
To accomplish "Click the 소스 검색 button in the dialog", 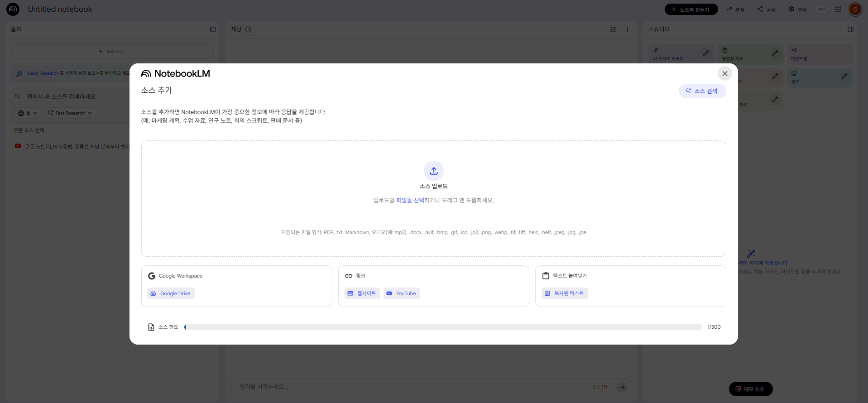I will click(x=702, y=91).
